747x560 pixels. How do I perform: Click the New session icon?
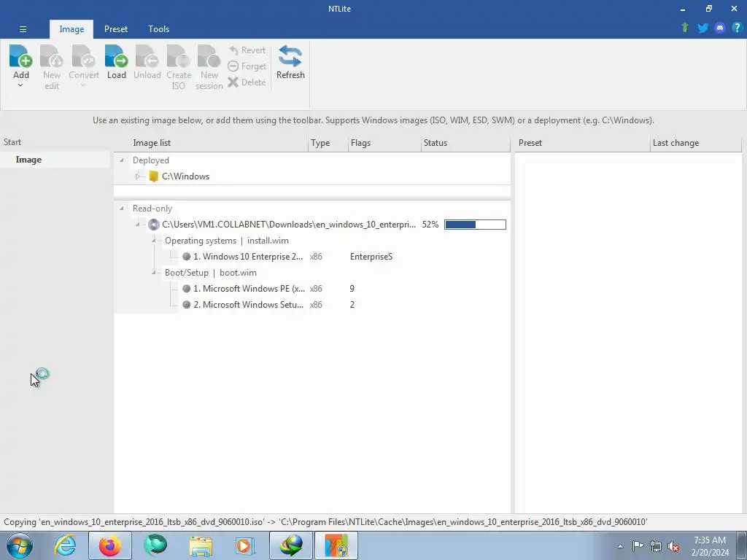(209, 56)
